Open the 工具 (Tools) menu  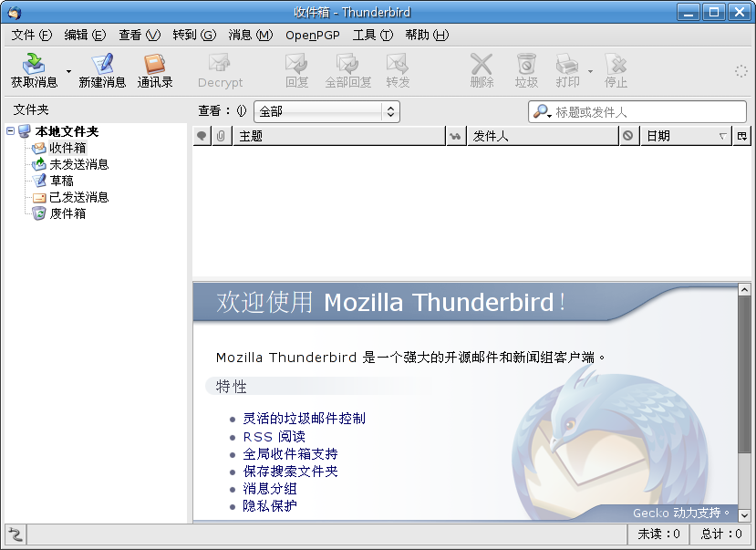373,36
